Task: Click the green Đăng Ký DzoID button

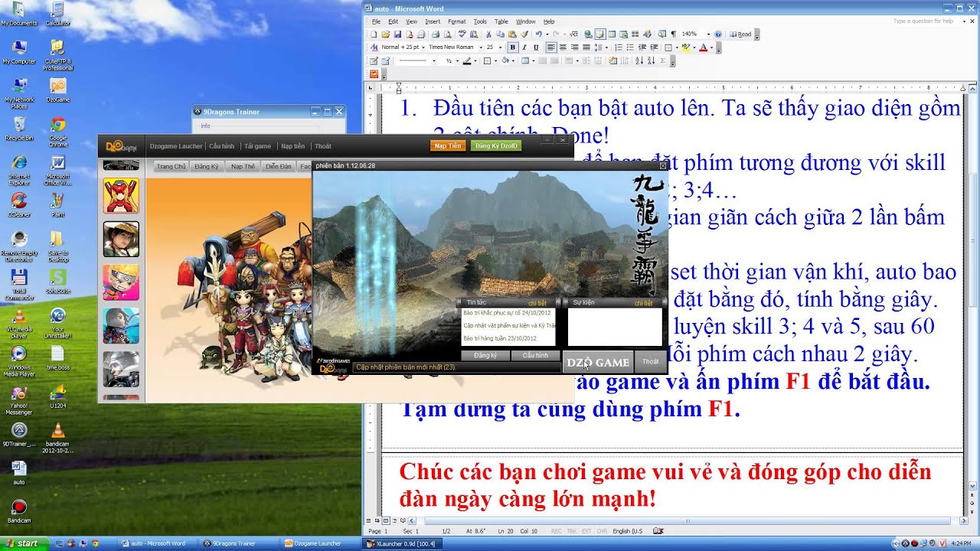Action: point(496,145)
